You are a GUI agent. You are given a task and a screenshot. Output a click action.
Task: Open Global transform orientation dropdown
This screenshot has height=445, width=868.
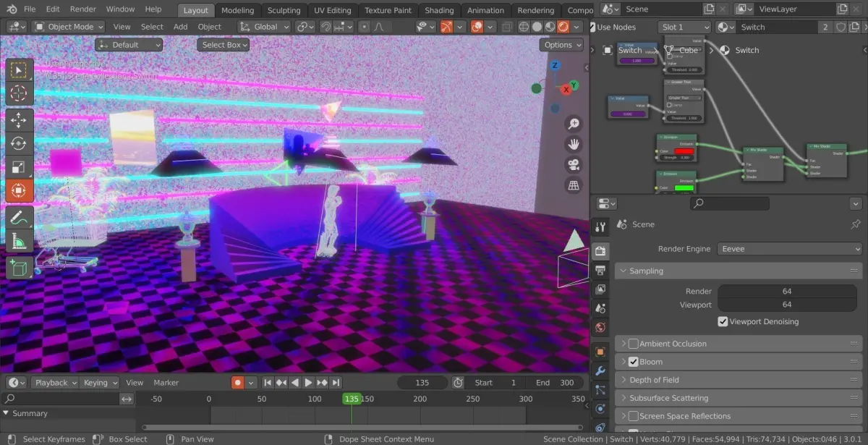pyautogui.click(x=265, y=27)
